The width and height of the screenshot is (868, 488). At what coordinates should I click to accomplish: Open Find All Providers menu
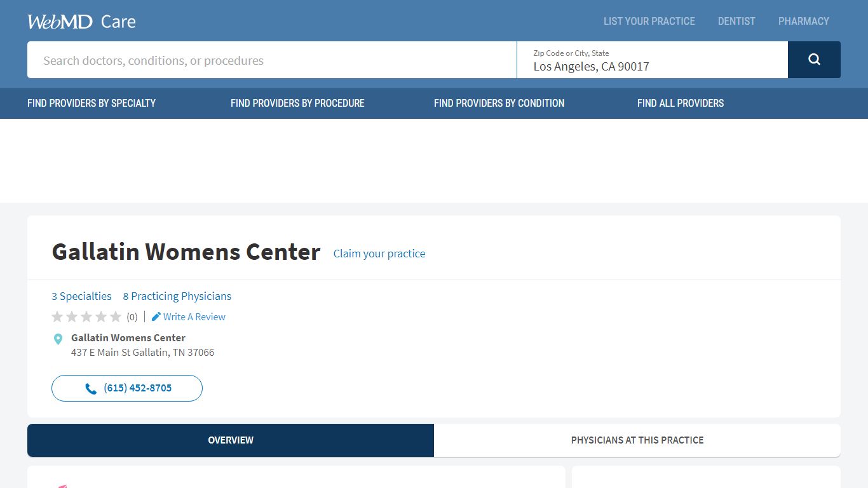click(681, 103)
